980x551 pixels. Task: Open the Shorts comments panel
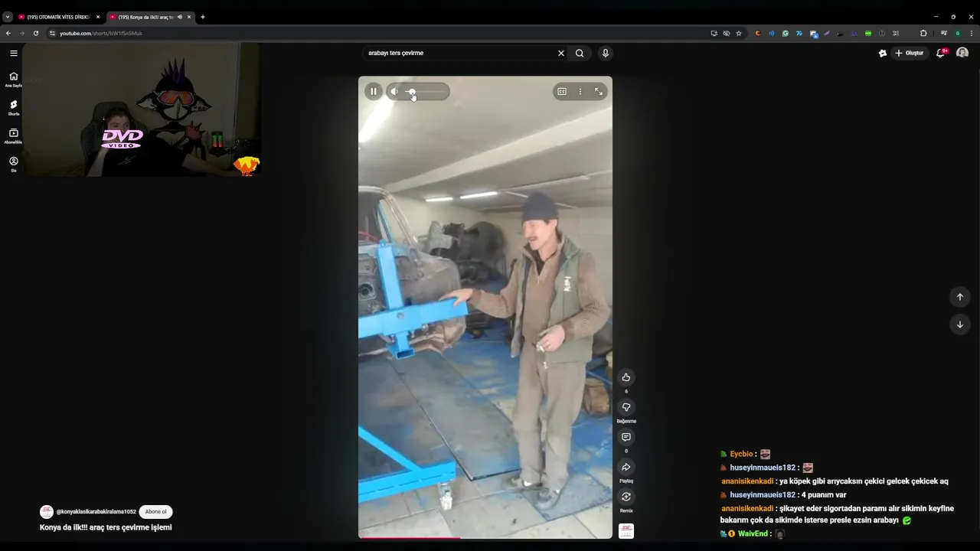point(626,437)
